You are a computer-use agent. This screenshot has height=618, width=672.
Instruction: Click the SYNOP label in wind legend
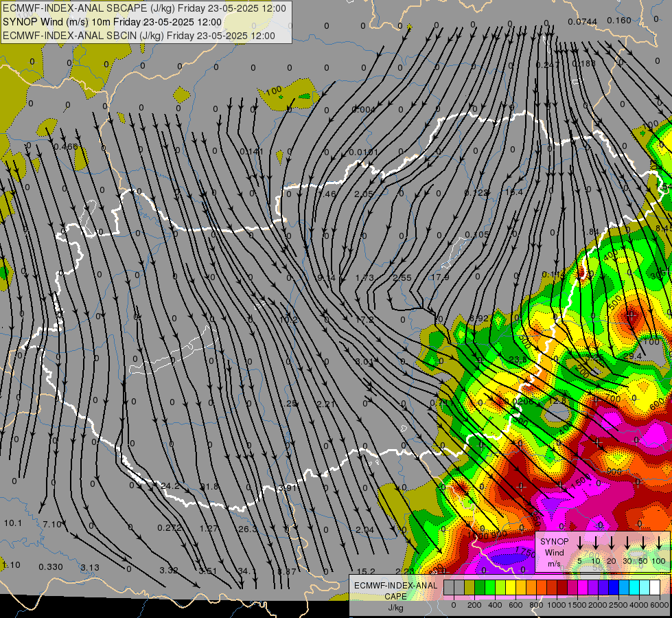pyautogui.click(x=554, y=542)
